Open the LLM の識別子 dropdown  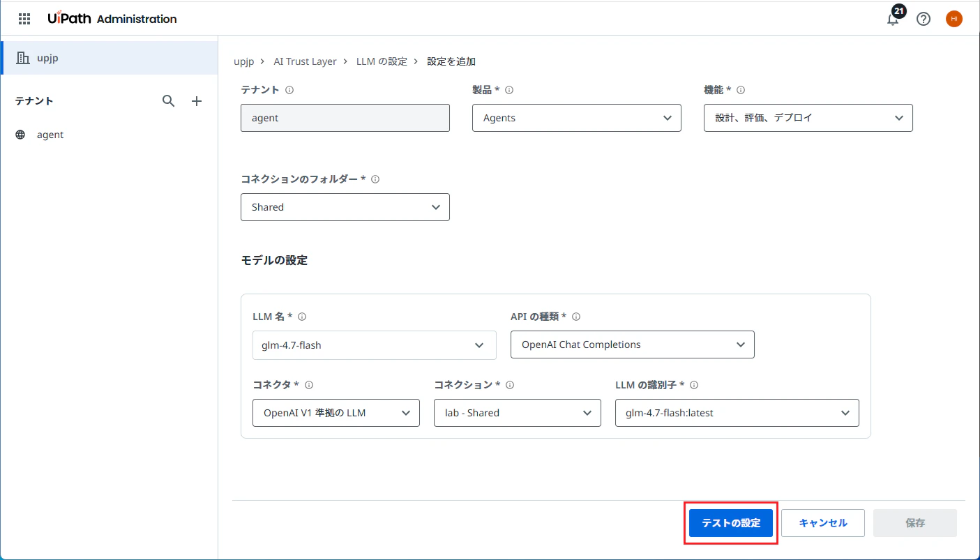[x=737, y=413]
